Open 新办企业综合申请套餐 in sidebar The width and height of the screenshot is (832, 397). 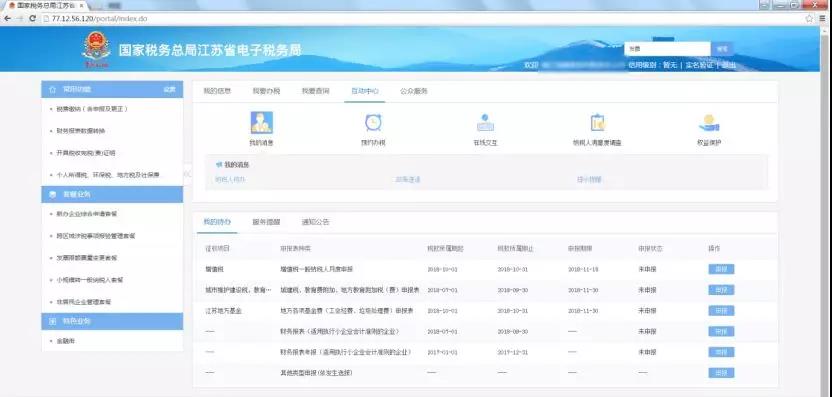click(86, 214)
